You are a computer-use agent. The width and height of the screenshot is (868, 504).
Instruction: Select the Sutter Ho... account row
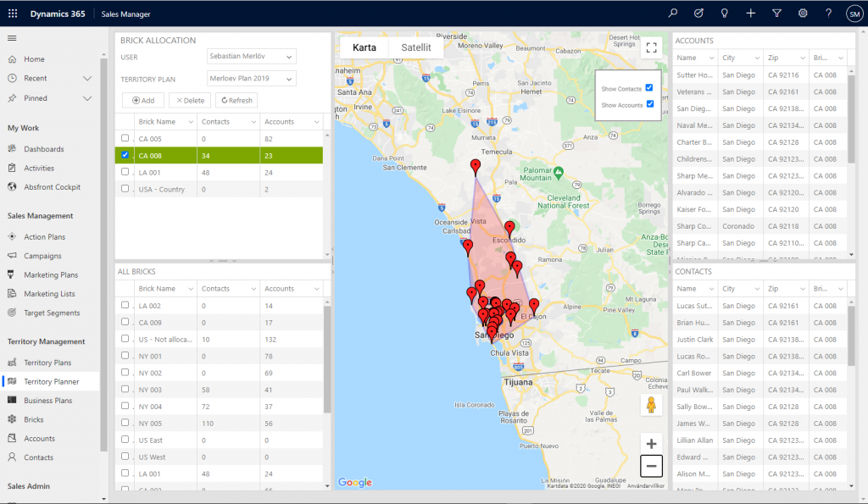click(x=760, y=75)
